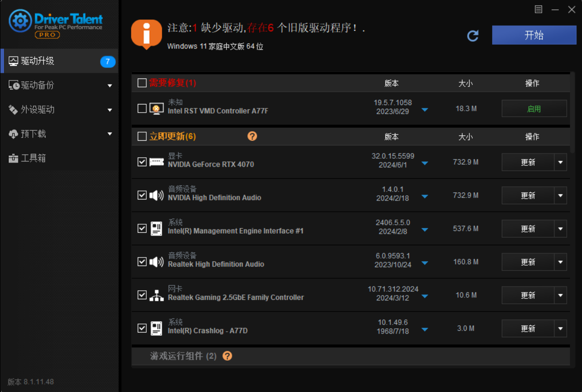Click the 游戏运行组件 (2) section header

click(351, 356)
